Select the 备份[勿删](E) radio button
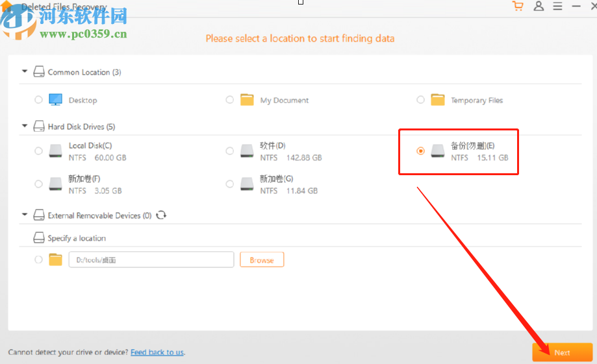The image size is (597, 364). tap(420, 151)
